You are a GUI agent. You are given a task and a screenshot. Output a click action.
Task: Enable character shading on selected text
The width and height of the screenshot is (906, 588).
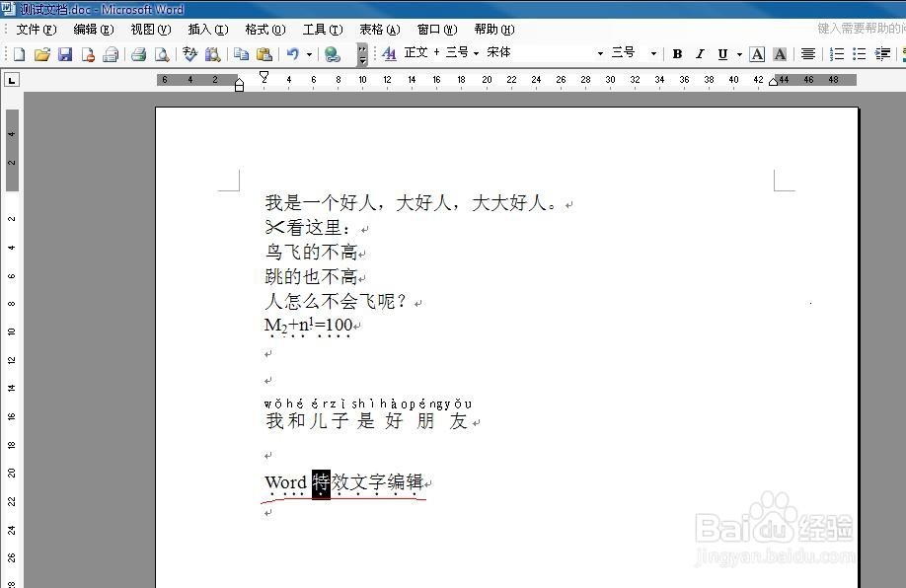pos(780,53)
